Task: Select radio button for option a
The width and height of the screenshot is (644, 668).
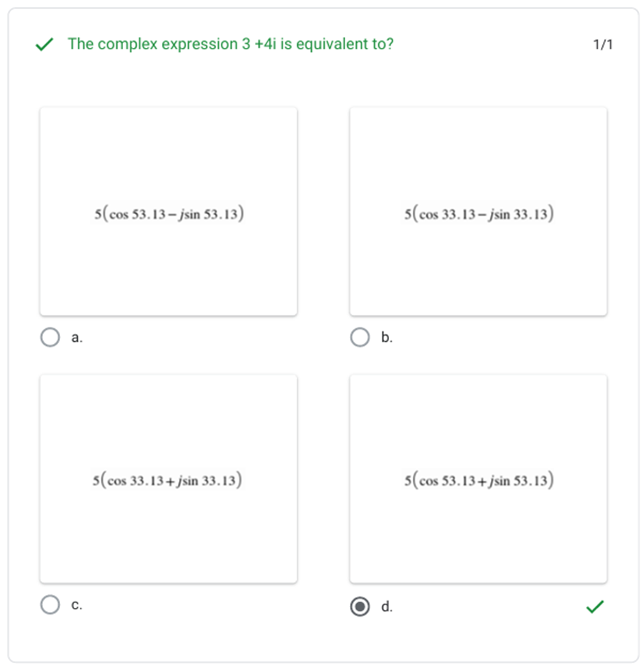Action: (x=50, y=337)
